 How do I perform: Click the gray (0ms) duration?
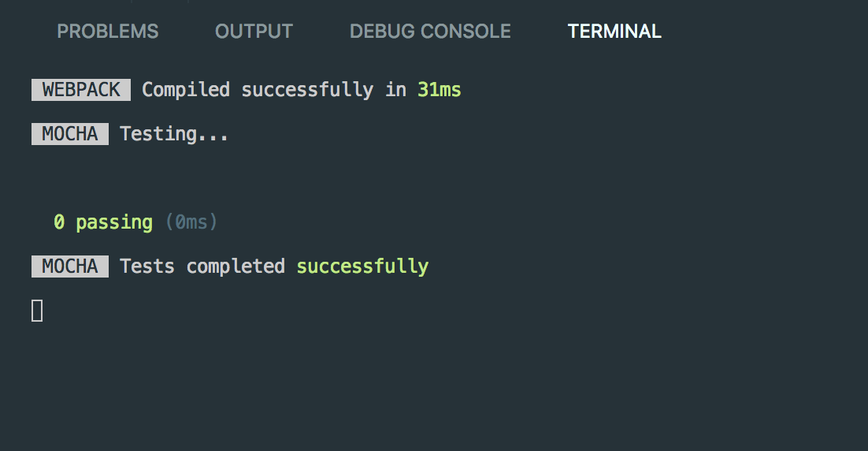coord(191,222)
